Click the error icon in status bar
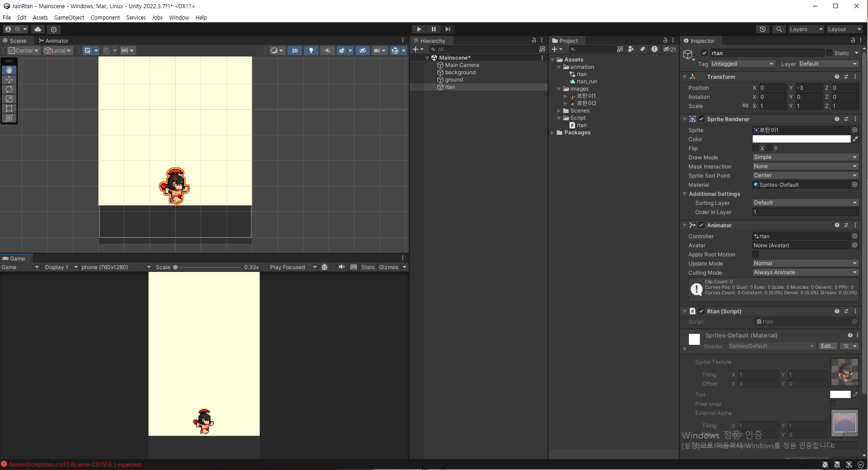 point(4,465)
